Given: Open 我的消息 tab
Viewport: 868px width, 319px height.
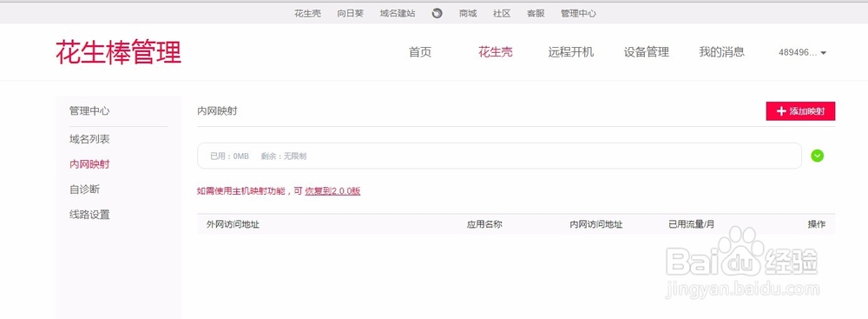Looking at the screenshot, I should [x=722, y=52].
